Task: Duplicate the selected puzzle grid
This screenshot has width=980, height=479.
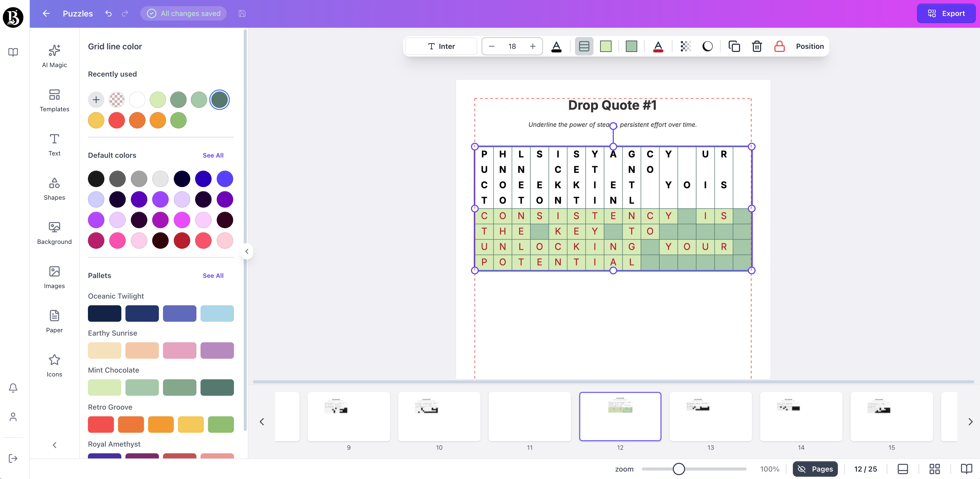Action: coord(734,46)
